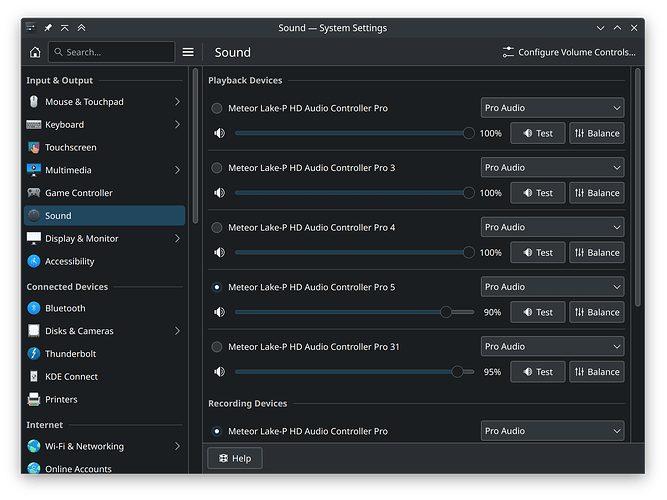Test Controller Pro 31 audio
667x500 pixels.
pyautogui.click(x=538, y=372)
